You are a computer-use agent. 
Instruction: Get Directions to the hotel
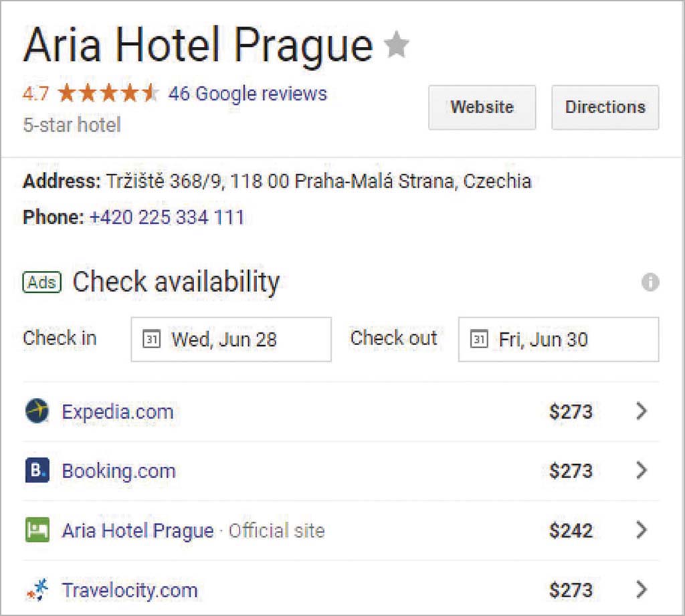605,107
